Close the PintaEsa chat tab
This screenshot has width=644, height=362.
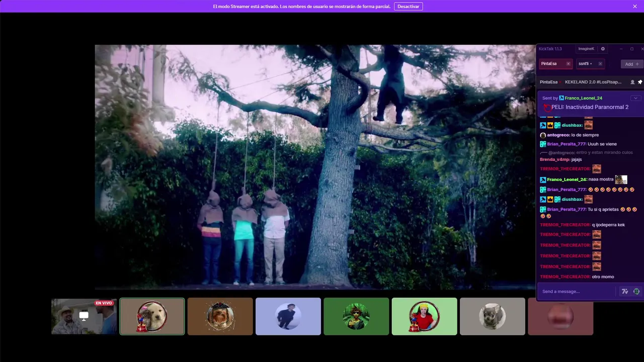point(569,64)
